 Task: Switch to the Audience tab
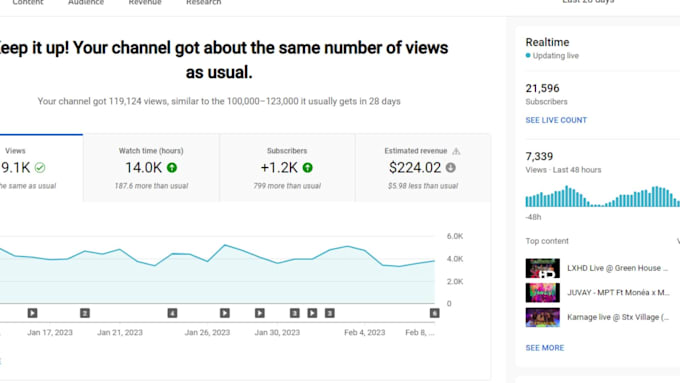(86, 3)
